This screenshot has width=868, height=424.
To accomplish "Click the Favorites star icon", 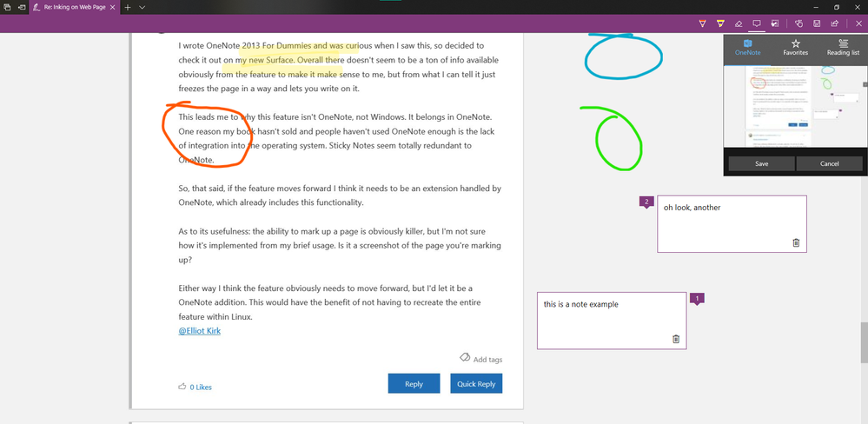I will pos(796,43).
